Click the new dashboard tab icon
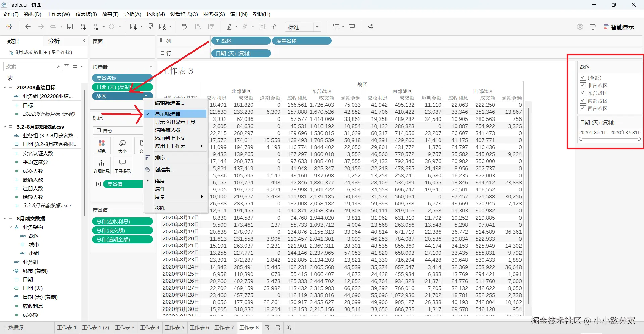The image size is (644, 334). (278, 328)
